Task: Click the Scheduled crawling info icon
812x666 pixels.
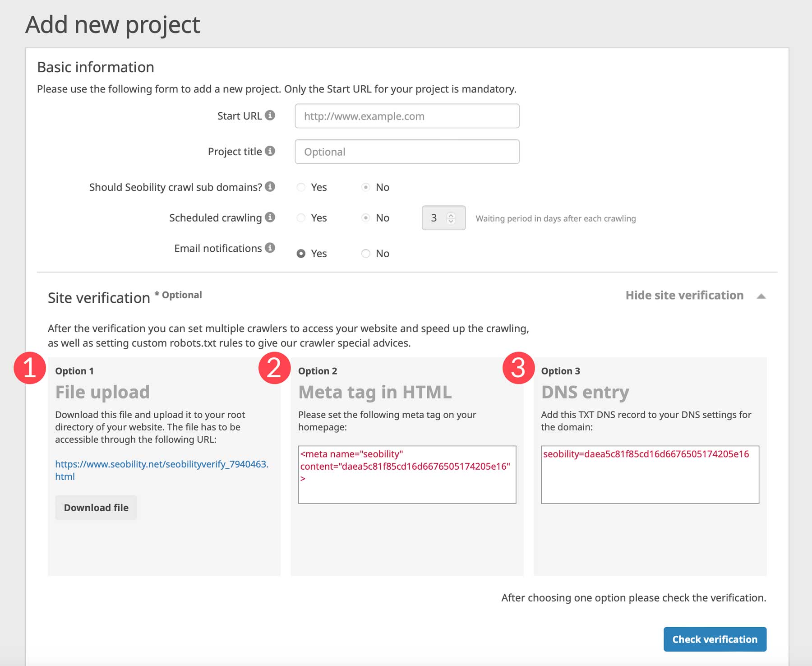Action: [x=270, y=217]
